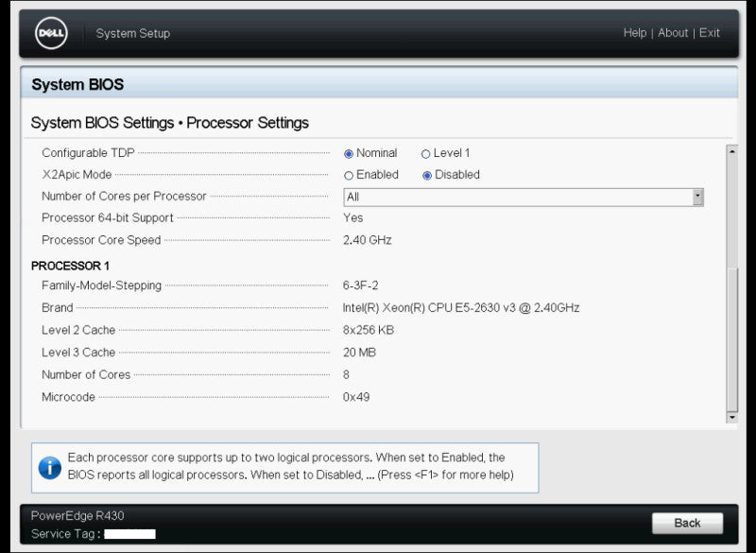This screenshot has width=756, height=553.
Task: Click the Service Tag label
Action: pyautogui.click(x=65, y=534)
